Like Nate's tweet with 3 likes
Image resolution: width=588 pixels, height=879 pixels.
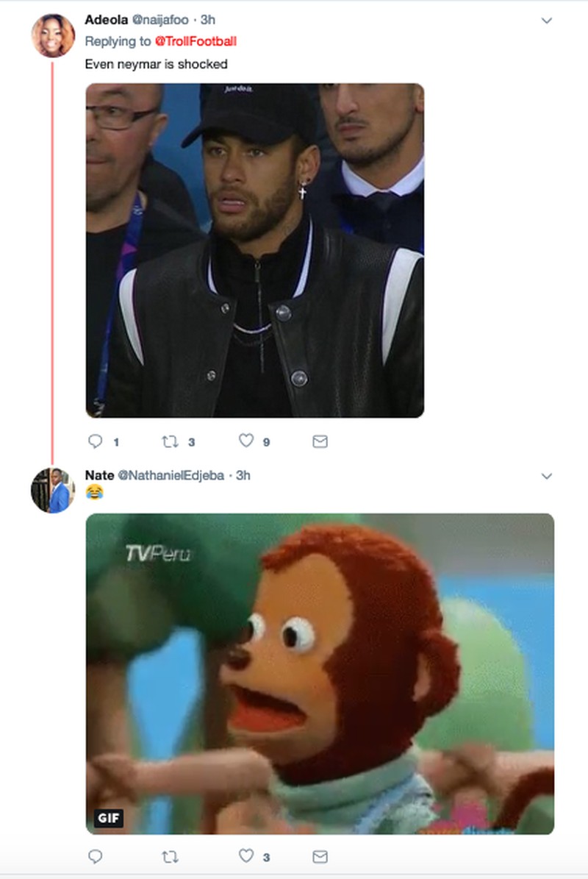tap(246, 855)
